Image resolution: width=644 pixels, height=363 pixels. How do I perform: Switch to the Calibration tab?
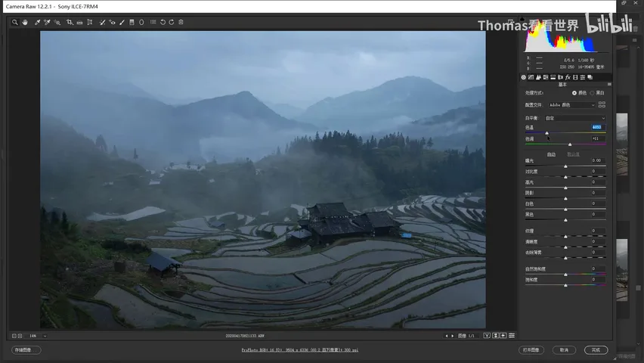pyautogui.click(x=575, y=77)
